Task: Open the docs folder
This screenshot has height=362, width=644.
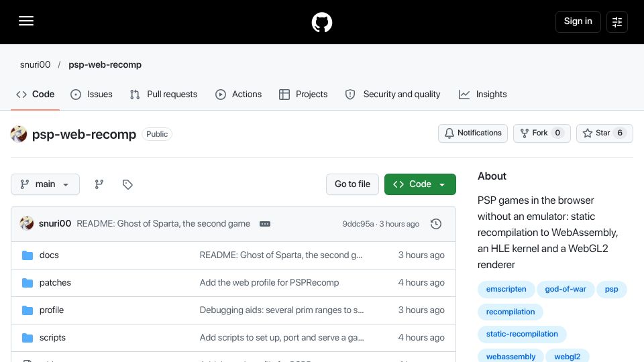Action: click(49, 255)
